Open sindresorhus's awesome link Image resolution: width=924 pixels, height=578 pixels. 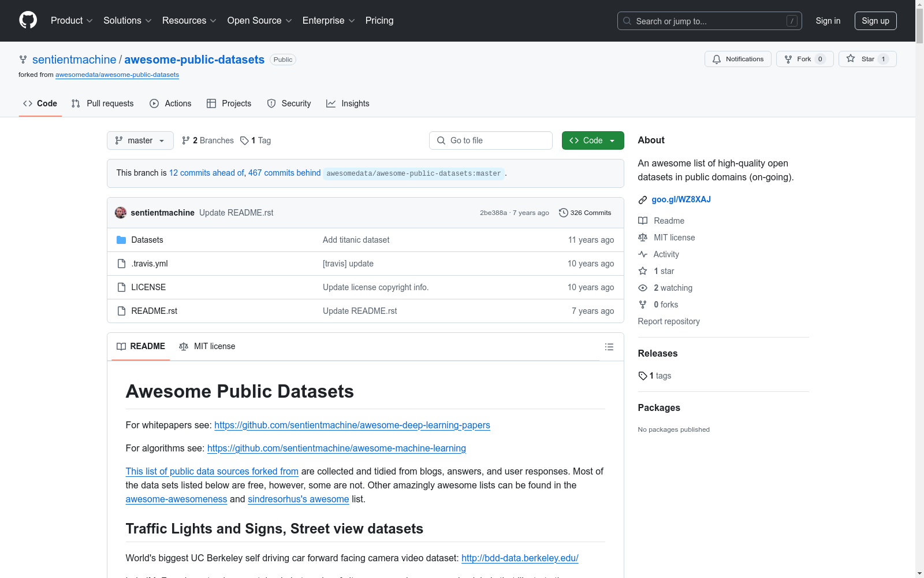click(299, 499)
